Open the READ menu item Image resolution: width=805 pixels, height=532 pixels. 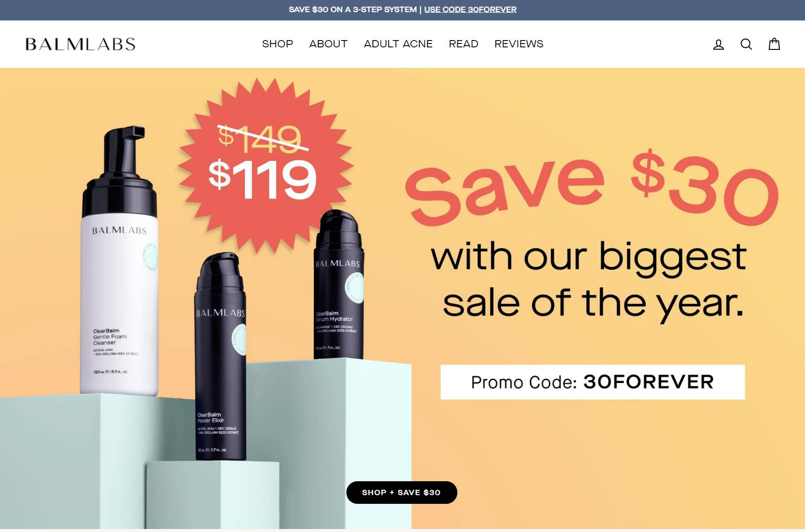click(x=463, y=44)
